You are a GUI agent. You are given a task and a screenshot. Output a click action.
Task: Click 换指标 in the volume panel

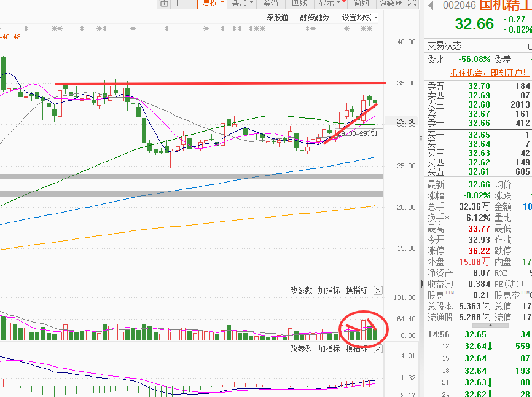point(356,291)
